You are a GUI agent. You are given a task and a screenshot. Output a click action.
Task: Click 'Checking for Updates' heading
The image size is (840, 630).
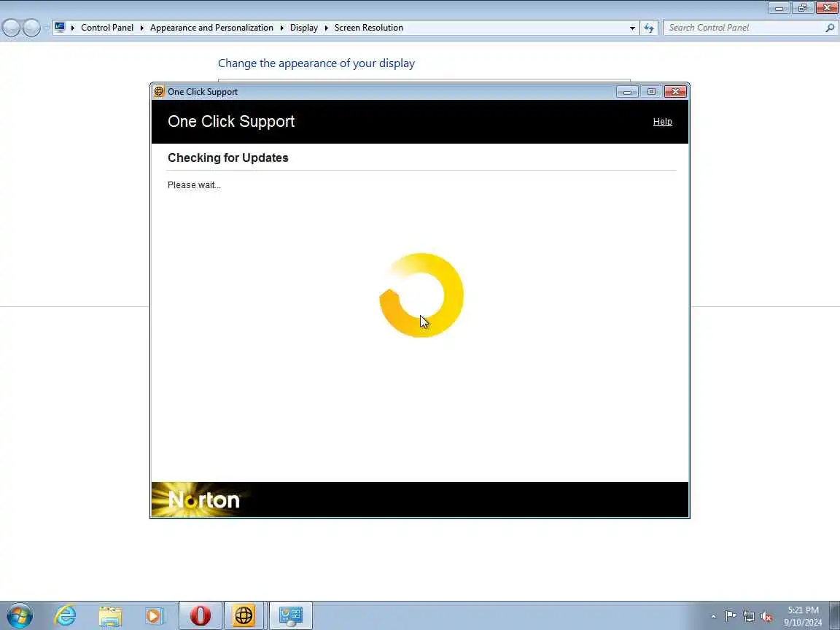point(227,157)
